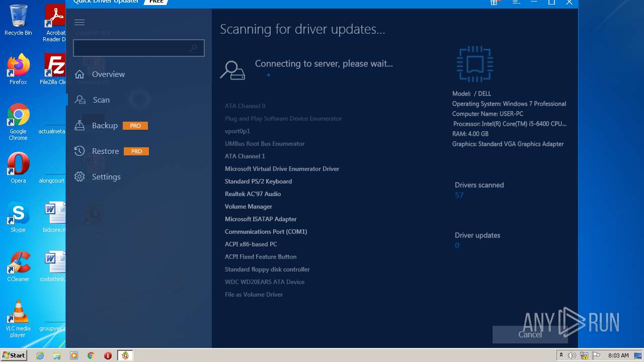
Task: Select Standard PS/2 Keyboard entry
Action: 258,181
